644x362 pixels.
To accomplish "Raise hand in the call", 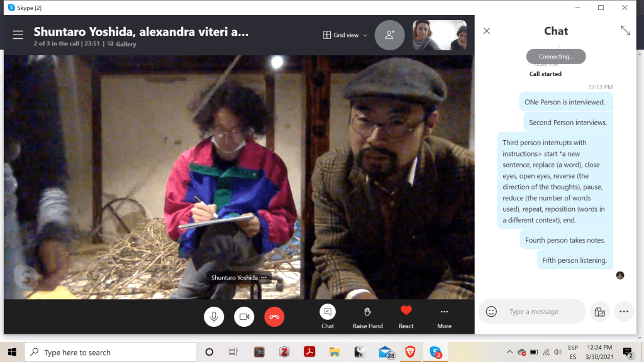I will click(367, 316).
